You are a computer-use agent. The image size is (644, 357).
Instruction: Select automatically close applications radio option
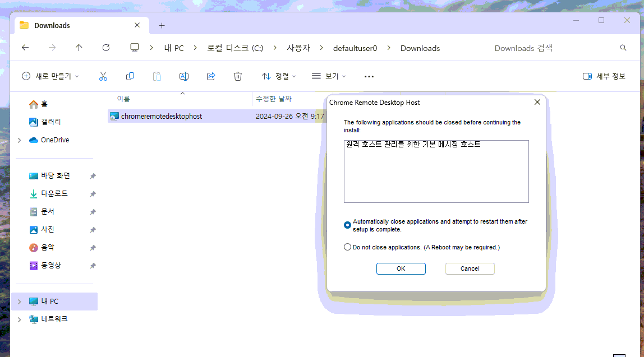[347, 225]
